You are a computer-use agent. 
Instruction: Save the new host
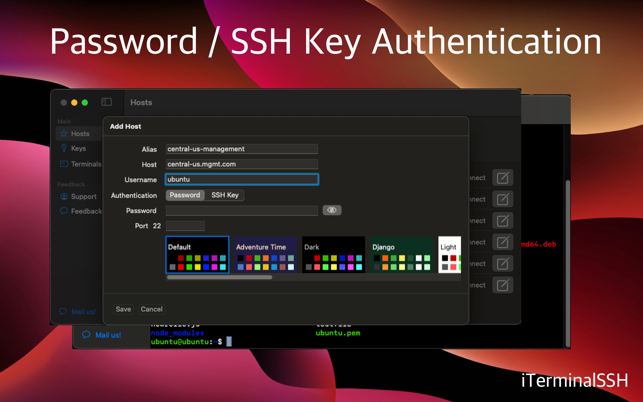123,309
